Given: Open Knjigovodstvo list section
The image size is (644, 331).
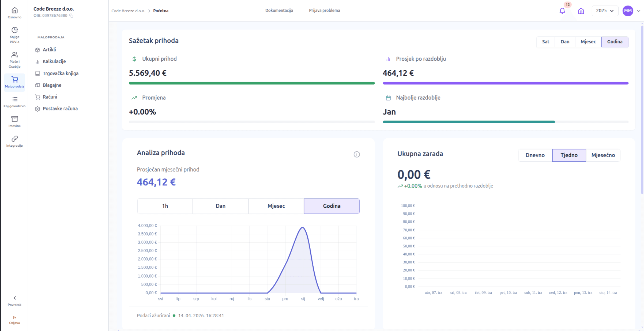Looking at the screenshot, I should pos(14,102).
